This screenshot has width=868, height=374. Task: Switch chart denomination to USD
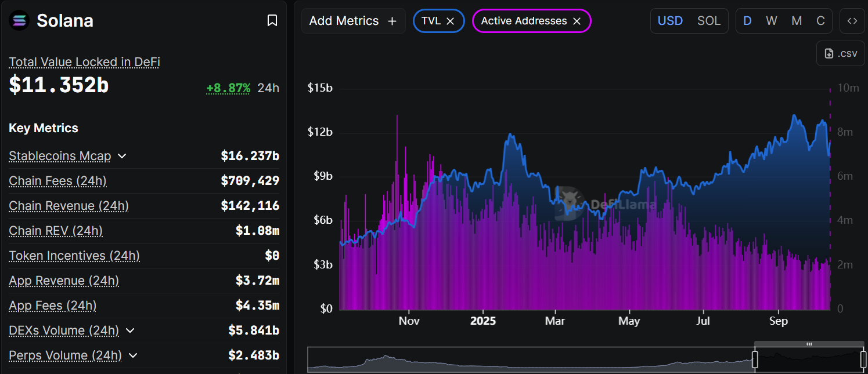pyautogui.click(x=670, y=21)
